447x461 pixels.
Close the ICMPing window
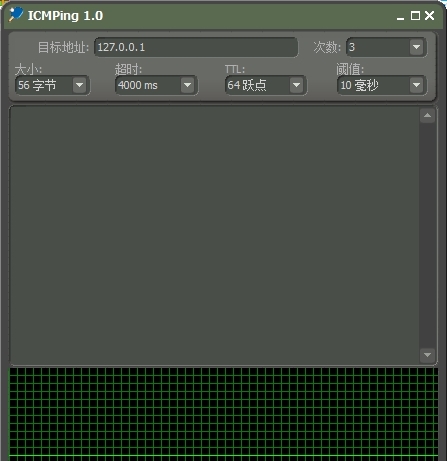[x=430, y=16]
